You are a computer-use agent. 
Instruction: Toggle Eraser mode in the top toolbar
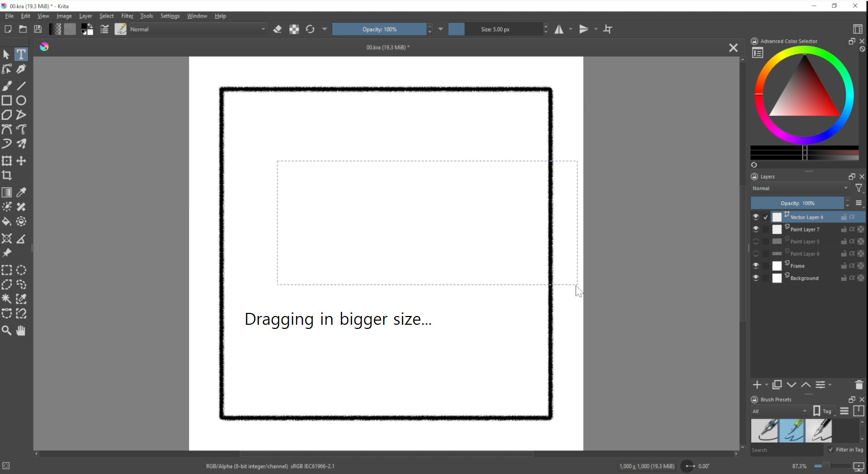pyautogui.click(x=277, y=29)
